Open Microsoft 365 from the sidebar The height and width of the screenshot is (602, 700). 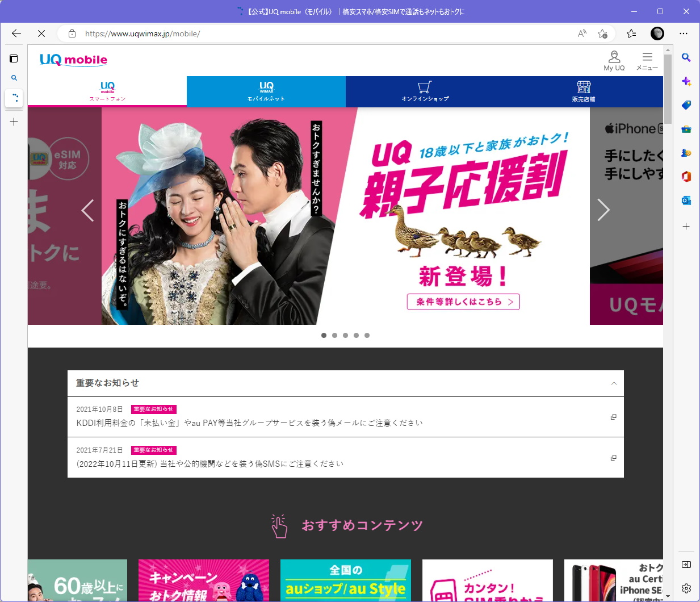coord(686,177)
